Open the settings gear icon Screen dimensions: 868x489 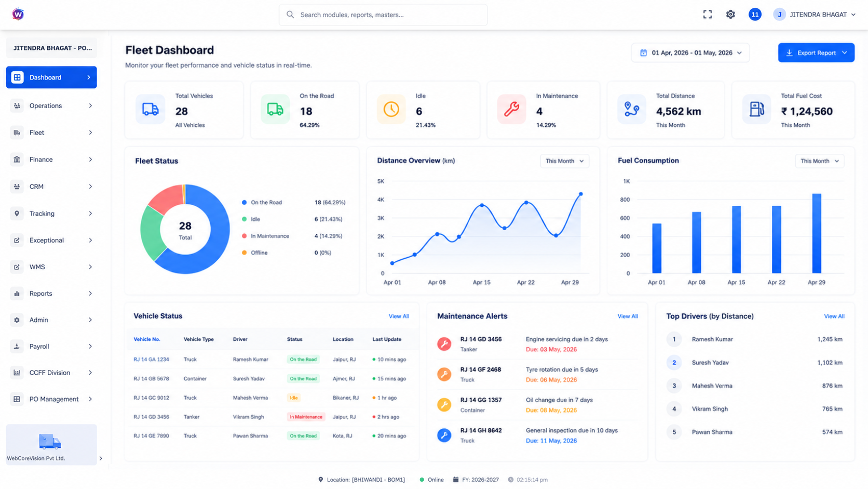pyautogui.click(x=730, y=15)
